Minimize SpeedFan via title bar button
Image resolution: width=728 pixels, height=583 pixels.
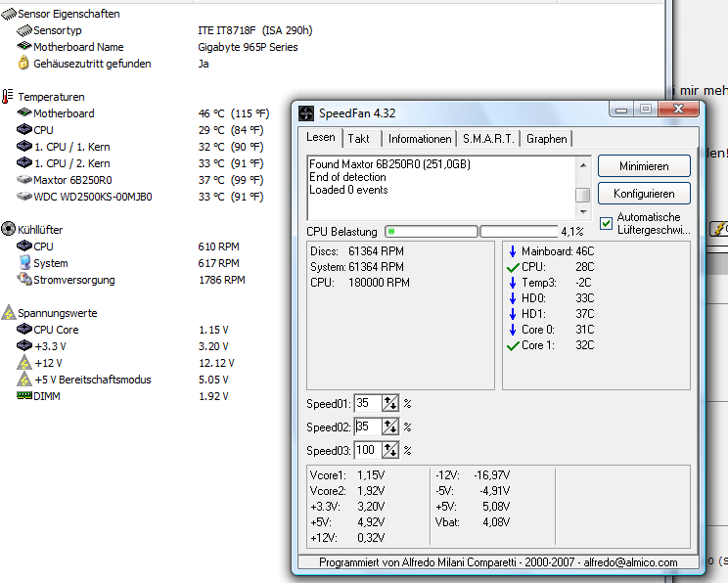click(621, 110)
